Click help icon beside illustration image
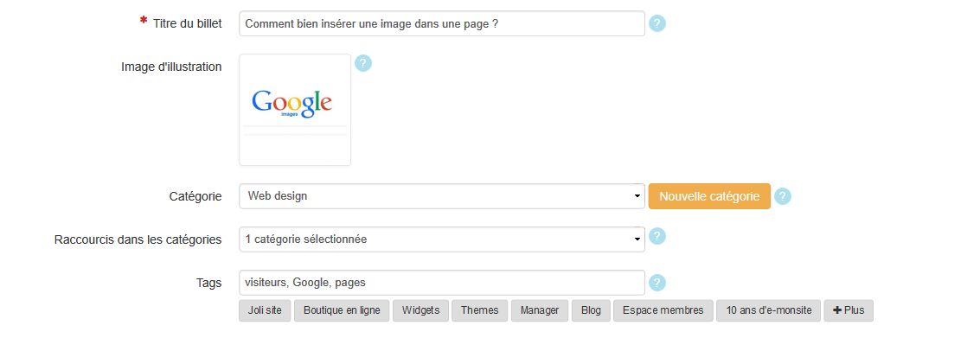Image resolution: width=980 pixels, height=351 pixels. 363,63
